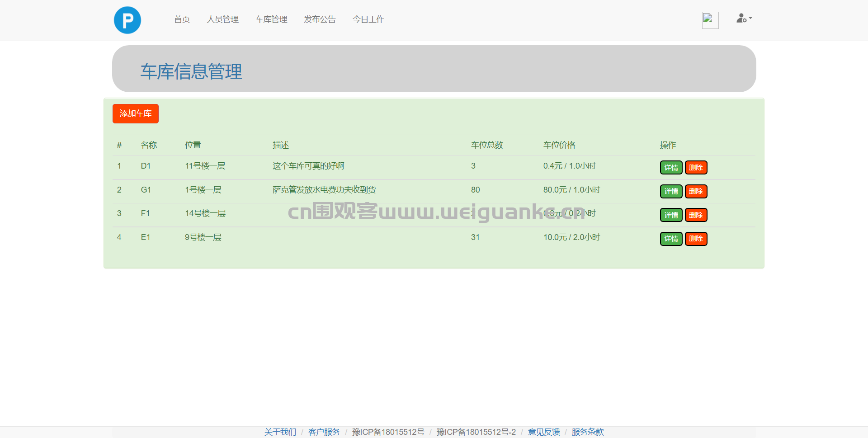868x438 pixels.
Task: Delete garage D1 with 删除 button
Action: pos(696,168)
